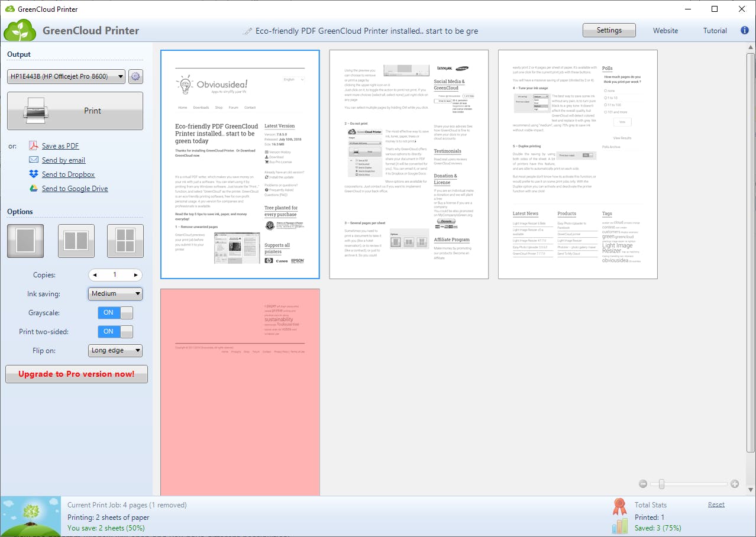Click Send to Dropbox link
The height and width of the screenshot is (537, 756).
point(69,174)
